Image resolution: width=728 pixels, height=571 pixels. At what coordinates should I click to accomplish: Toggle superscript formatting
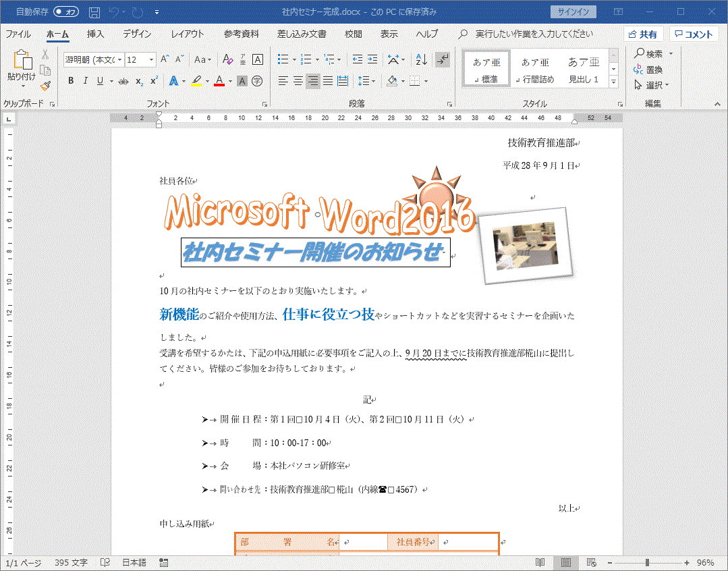[x=154, y=81]
